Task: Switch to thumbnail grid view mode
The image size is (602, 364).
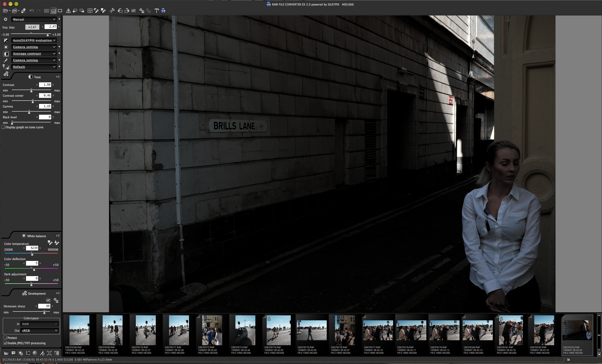Action: click(46, 11)
